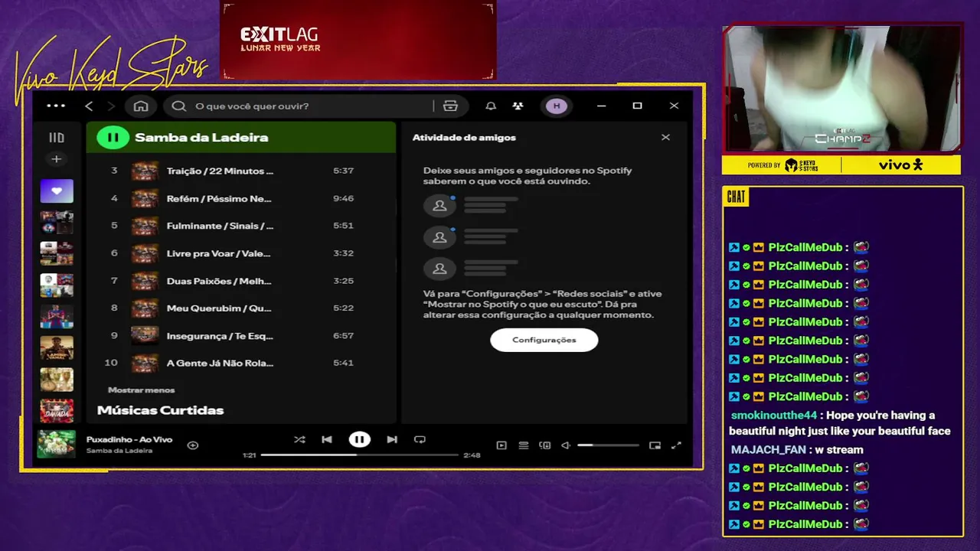Select track 'Meu Querubim / Qu...'
This screenshot has width=980, height=551.
(x=219, y=308)
